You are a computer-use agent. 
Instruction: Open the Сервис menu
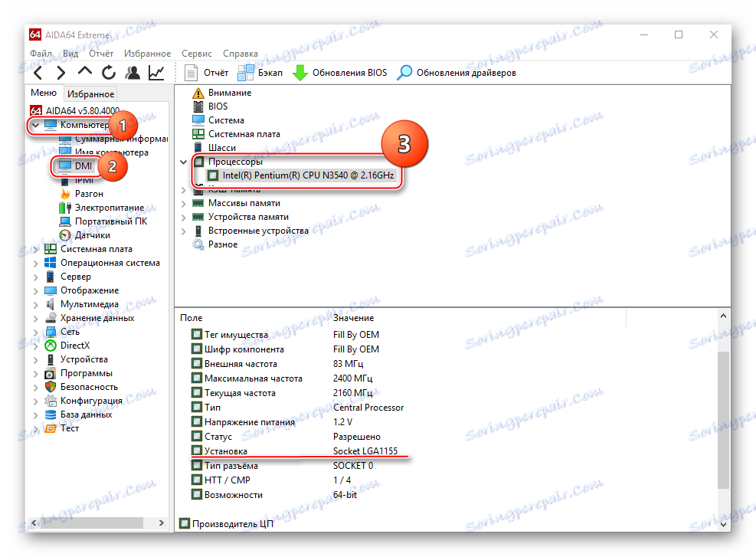pyautogui.click(x=197, y=54)
